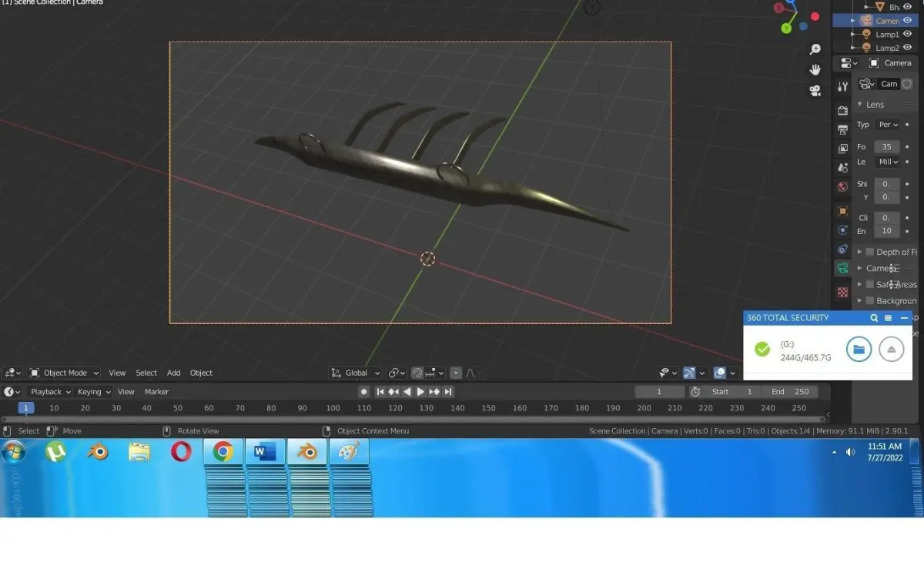Viewport: 924px width, 569px height.
Task: Open the Texture properties tab (checker icon)
Action: [x=842, y=293]
